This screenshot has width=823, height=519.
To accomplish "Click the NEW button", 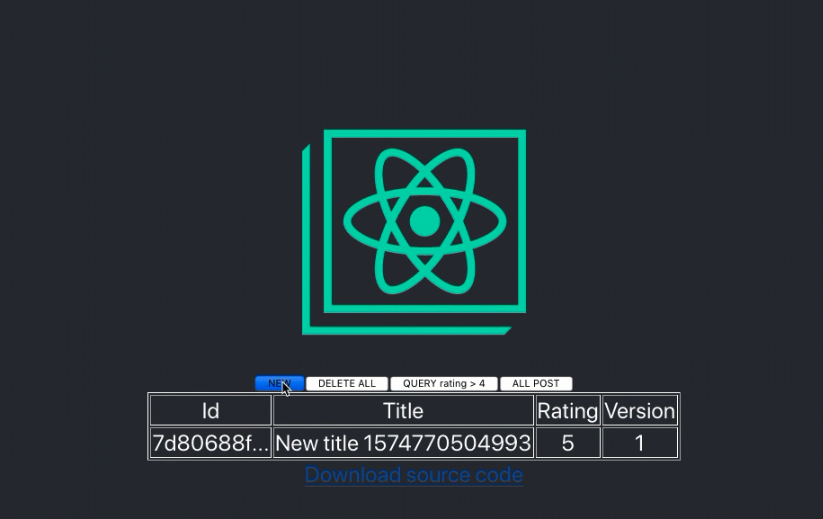I will pyautogui.click(x=279, y=384).
